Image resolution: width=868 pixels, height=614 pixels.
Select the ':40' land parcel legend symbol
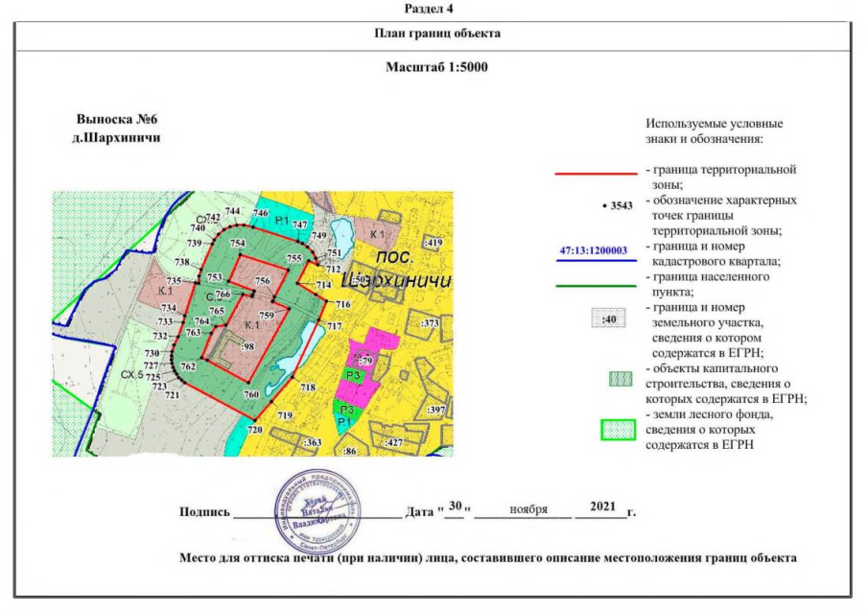click(x=606, y=320)
